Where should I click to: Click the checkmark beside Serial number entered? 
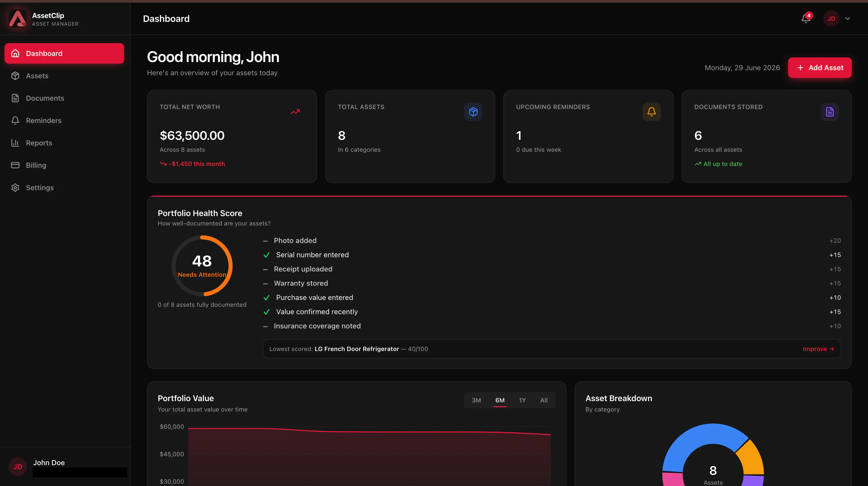[266, 255]
